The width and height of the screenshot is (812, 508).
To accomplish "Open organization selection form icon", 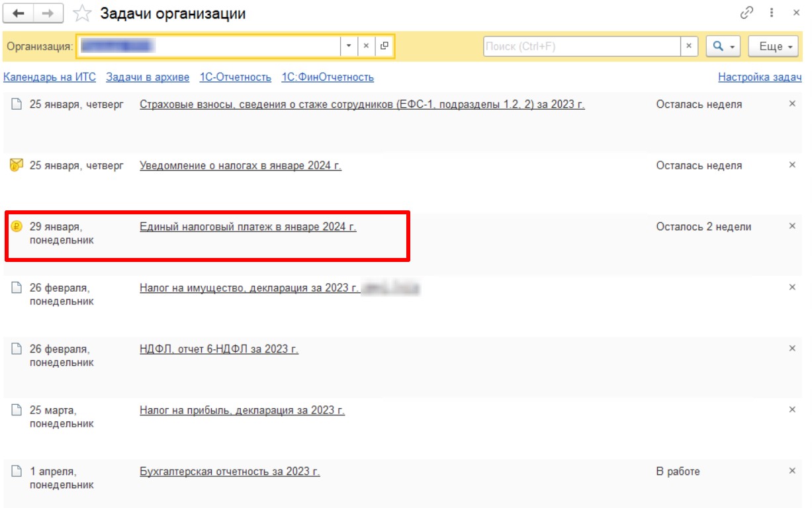I will point(384,46).
